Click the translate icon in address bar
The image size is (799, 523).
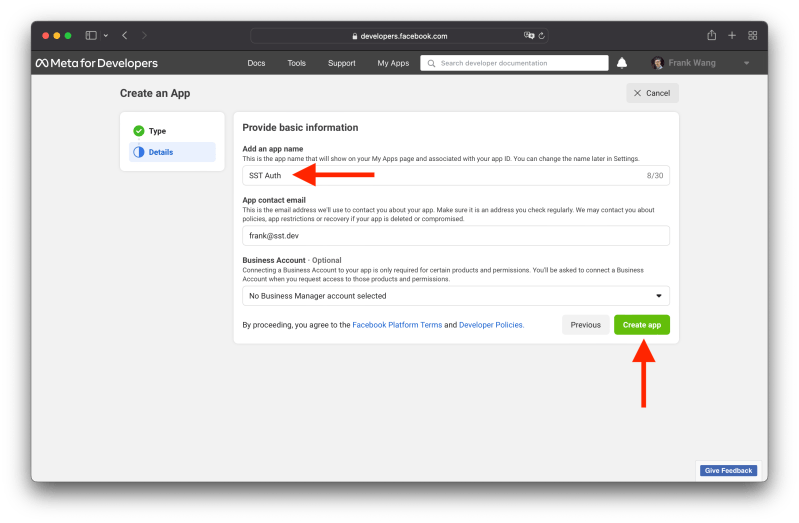click(x=529, y=35)
